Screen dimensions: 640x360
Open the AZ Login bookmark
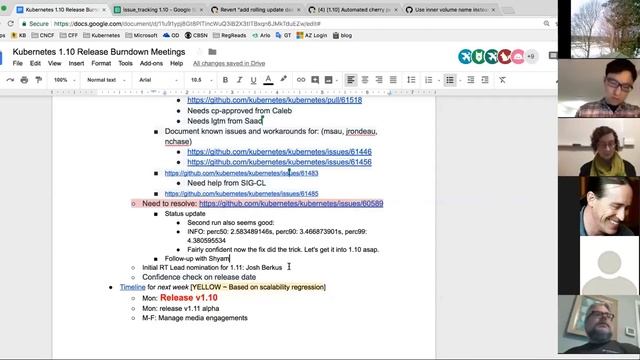click(x=312, y=36)
